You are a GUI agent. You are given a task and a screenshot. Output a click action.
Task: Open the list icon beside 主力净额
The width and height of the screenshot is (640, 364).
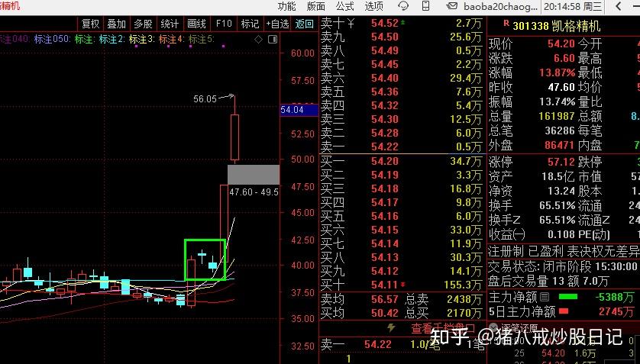pos(544,297)
